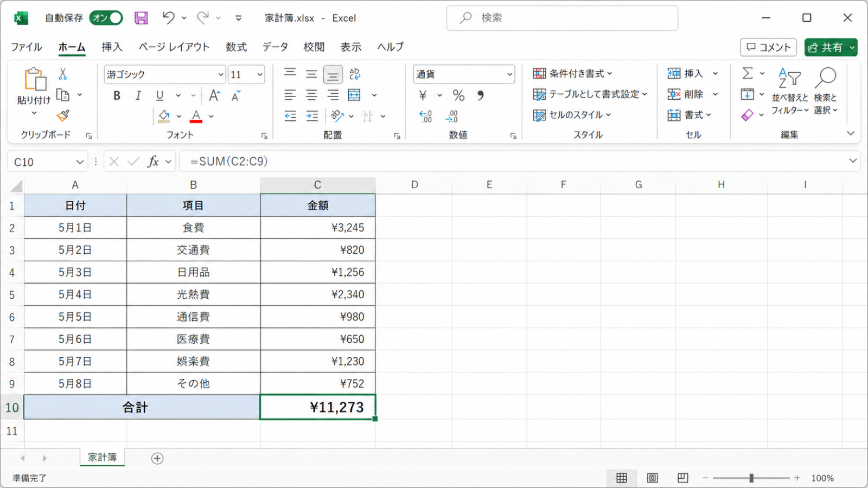The width and height of the screenshot is (868, 488).
Task: Switch to Page Layout view
Action: coord(652,478)
